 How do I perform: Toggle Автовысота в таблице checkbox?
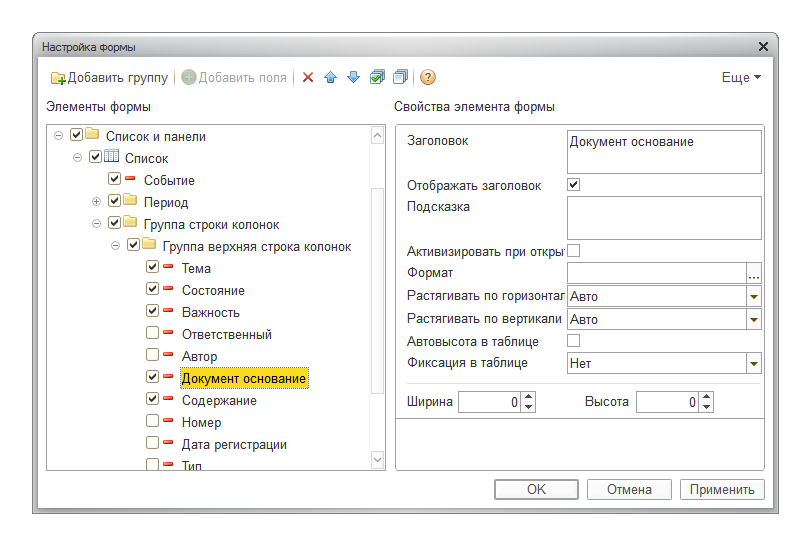pyautogui.click(x=574, y=341)
